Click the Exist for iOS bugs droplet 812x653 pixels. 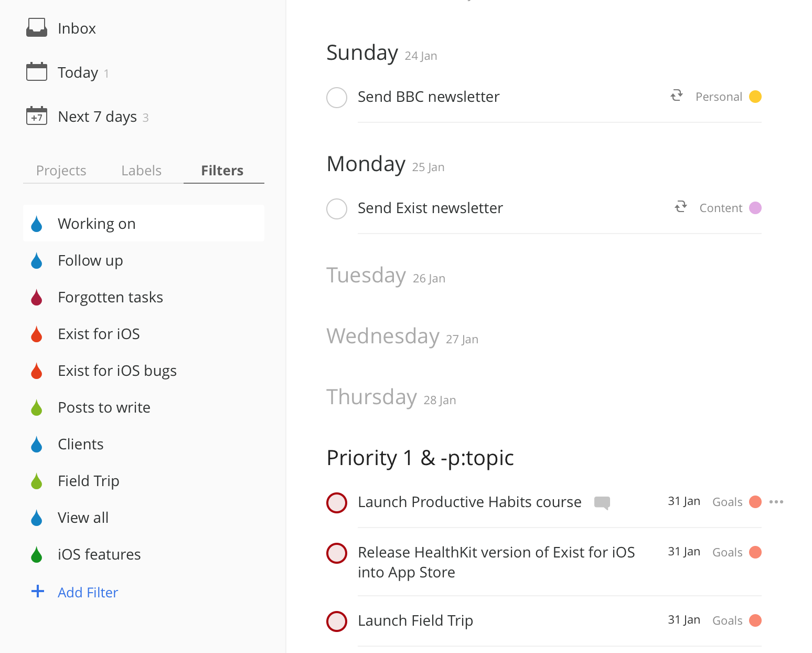coord(37,371)
